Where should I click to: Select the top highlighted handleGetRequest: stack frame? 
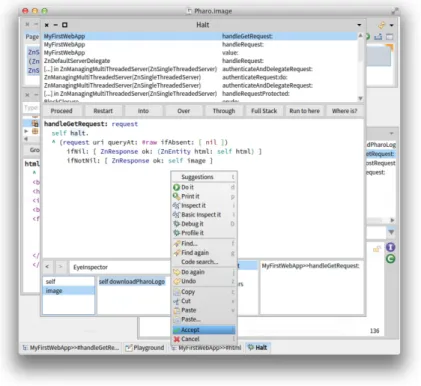[200, 36]
